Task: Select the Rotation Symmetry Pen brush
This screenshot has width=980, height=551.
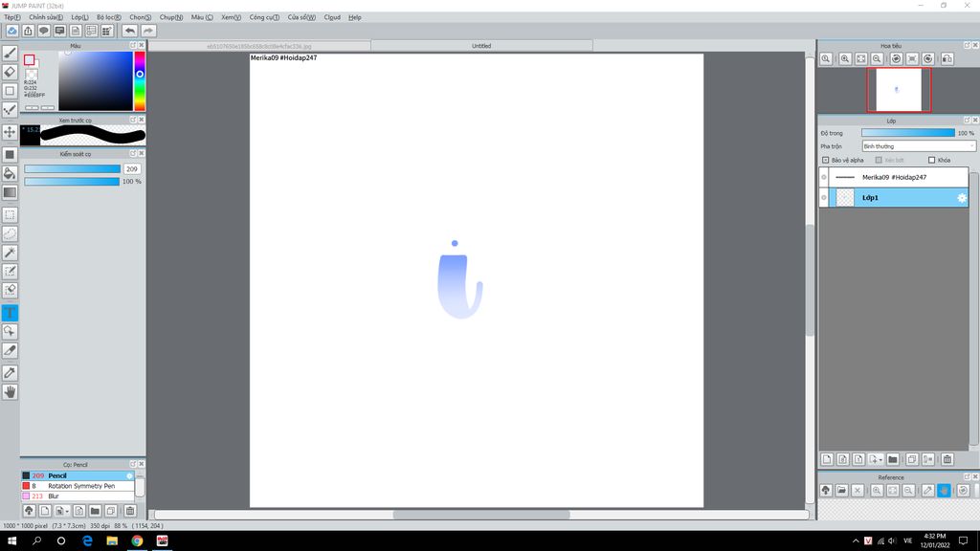Action: click(78, 486)
